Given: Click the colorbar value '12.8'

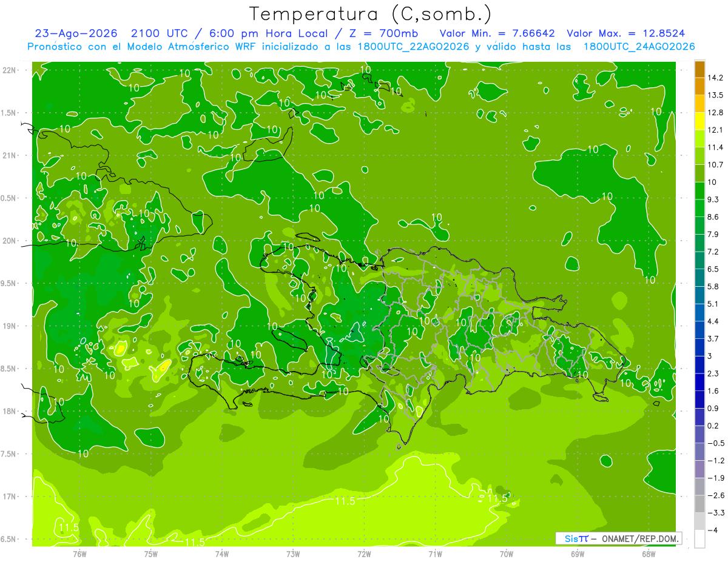Looking at the screenshot, I should 714,113.
